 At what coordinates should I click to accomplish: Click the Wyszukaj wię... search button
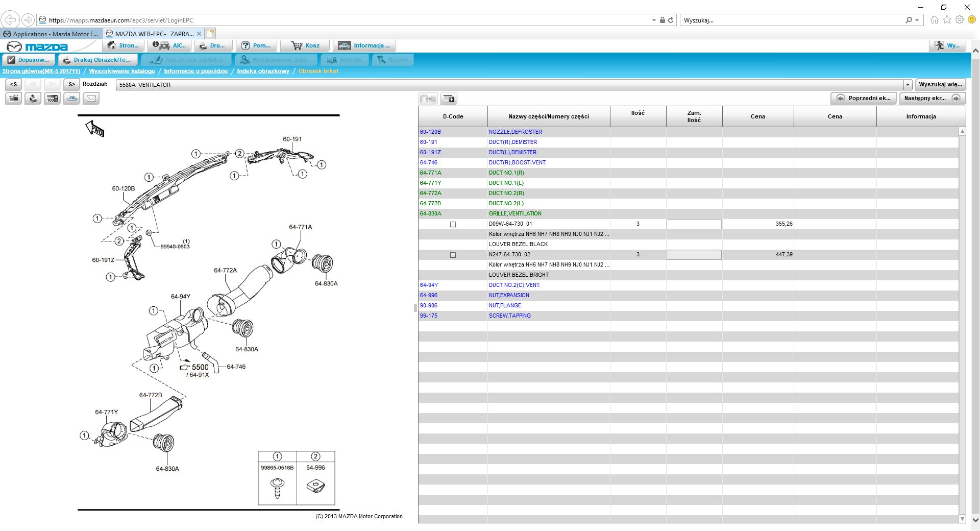(940, 84)
